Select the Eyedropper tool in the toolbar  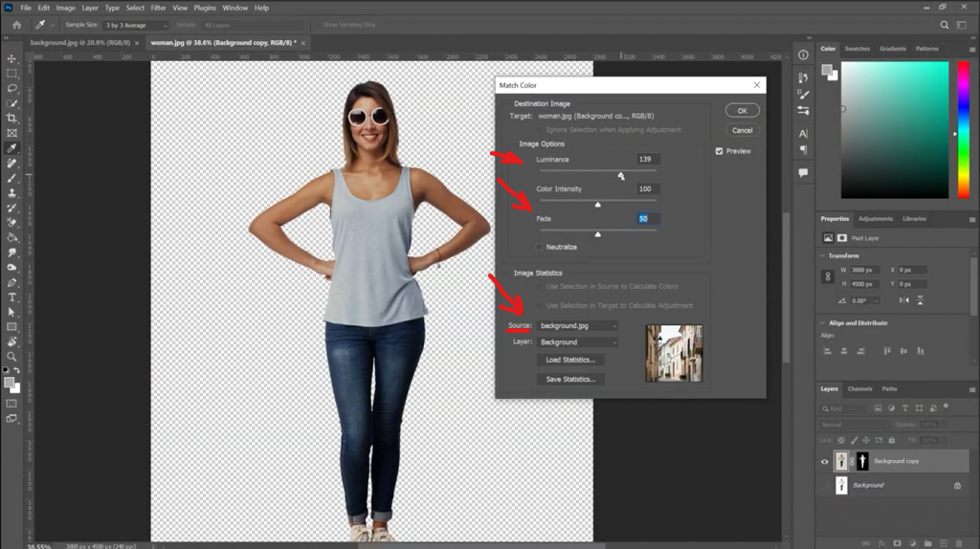(x=11, y=148)
